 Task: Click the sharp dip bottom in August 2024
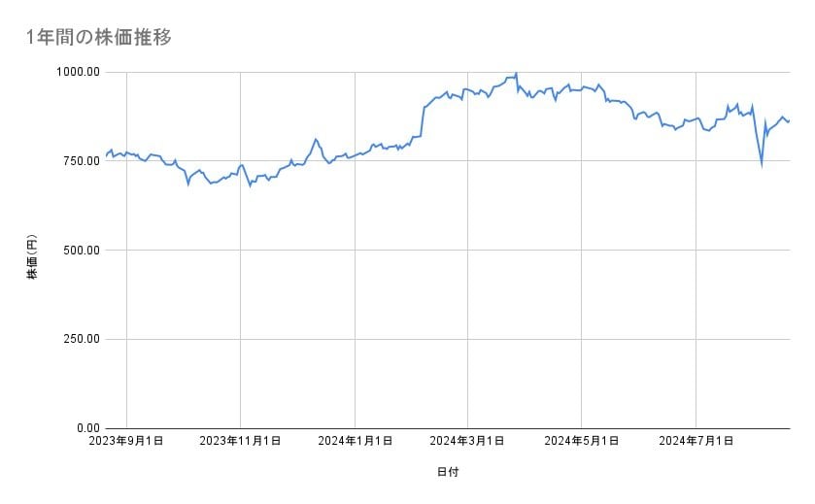762,164
